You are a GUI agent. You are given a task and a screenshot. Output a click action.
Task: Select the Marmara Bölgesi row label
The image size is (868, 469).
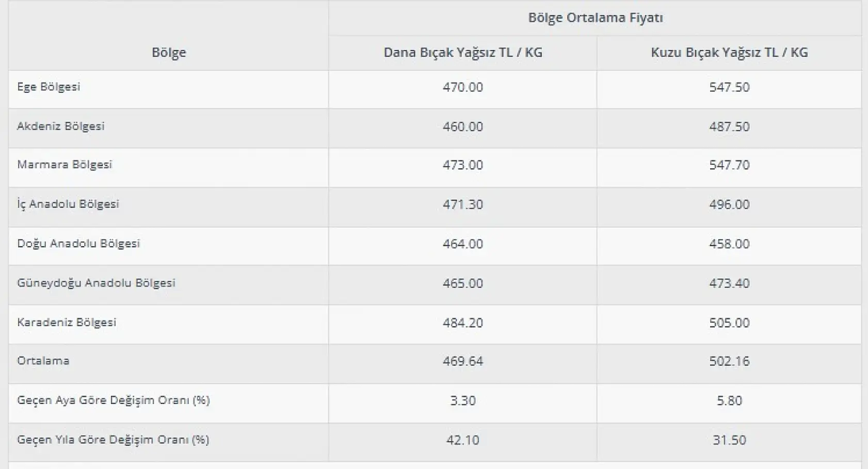tap(65, 165)
